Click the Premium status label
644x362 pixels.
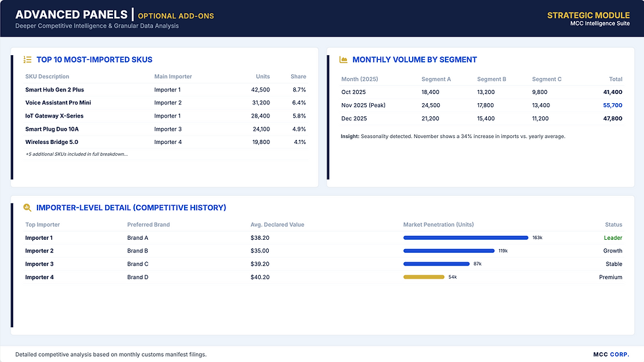tap(610, 277)
